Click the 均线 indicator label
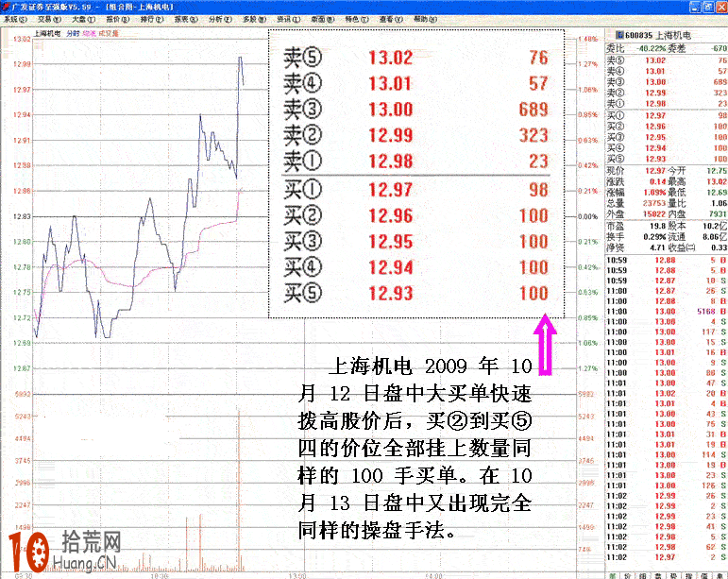This screenshot has height=579, width=728. (x=89, y=33)
